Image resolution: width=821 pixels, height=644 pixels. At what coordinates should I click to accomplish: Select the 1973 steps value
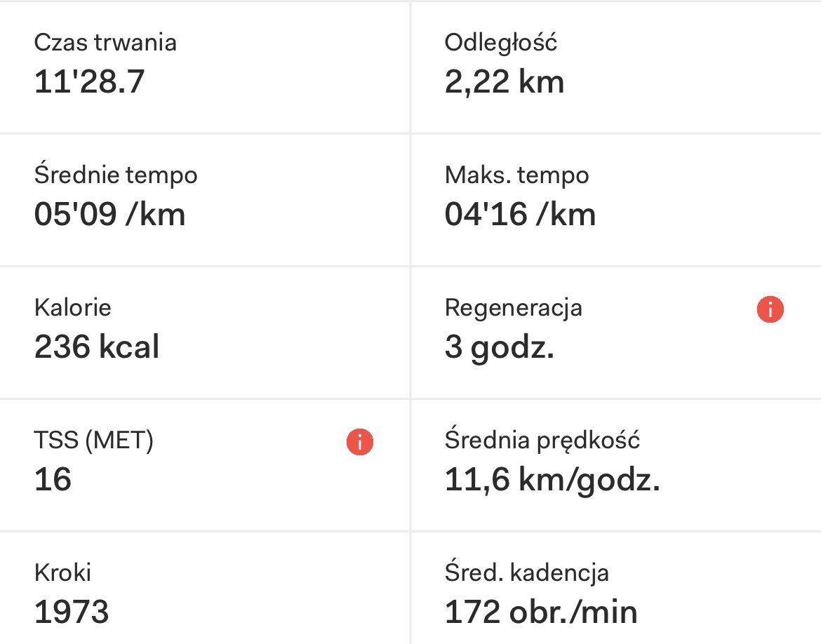coord(72,612)
